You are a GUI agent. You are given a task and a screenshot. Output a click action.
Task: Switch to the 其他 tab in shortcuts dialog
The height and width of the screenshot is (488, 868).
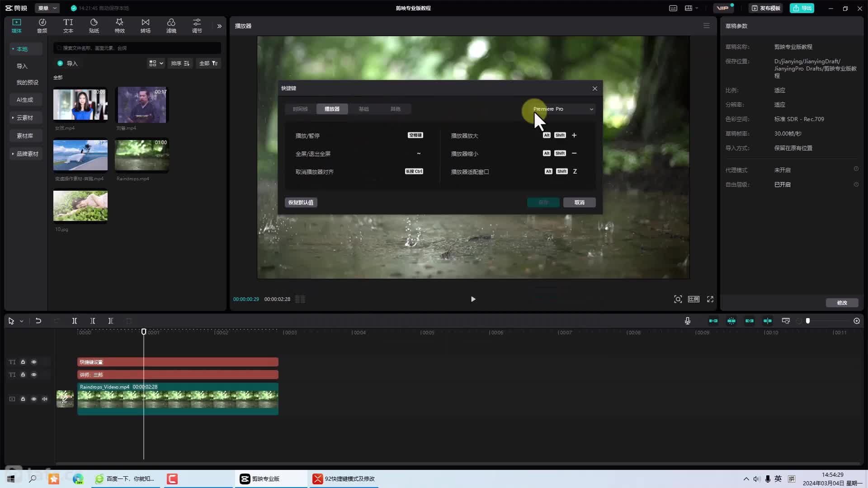(x=396, y=109)
